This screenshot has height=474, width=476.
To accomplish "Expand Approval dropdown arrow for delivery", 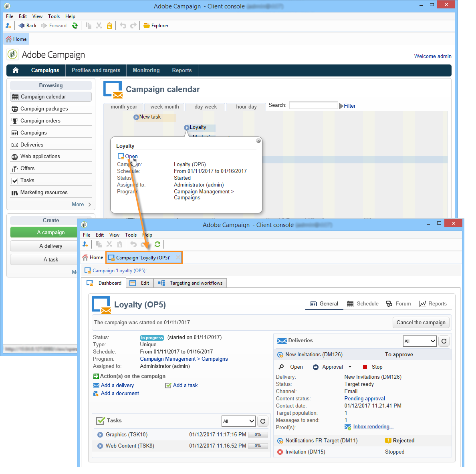I will point(350,367).
